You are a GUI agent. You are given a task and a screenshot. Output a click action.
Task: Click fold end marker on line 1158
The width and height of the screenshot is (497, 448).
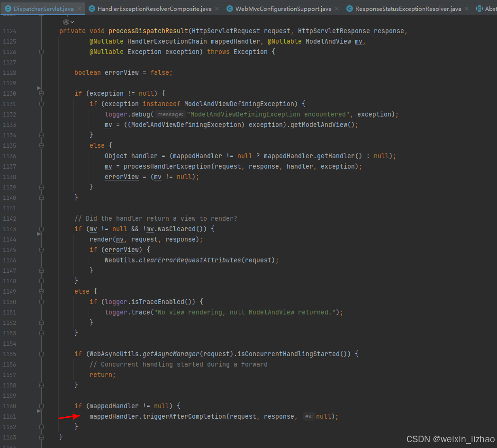tap(41, 385)
